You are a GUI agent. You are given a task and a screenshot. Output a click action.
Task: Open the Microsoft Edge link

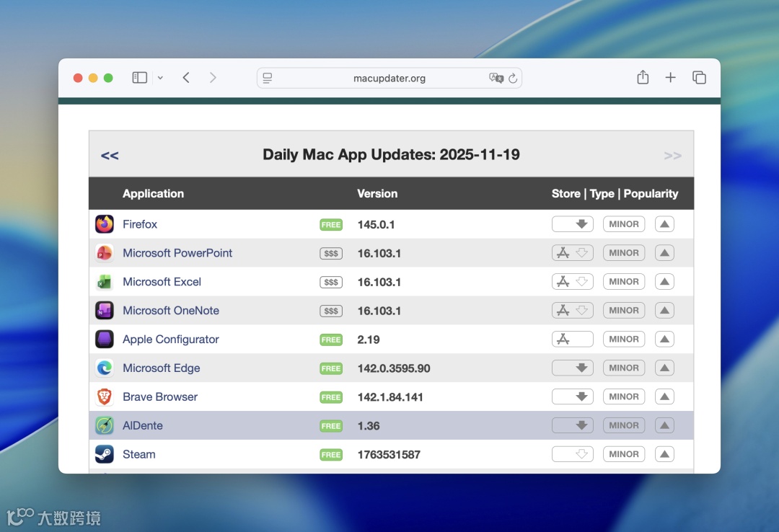click(162, 368)
